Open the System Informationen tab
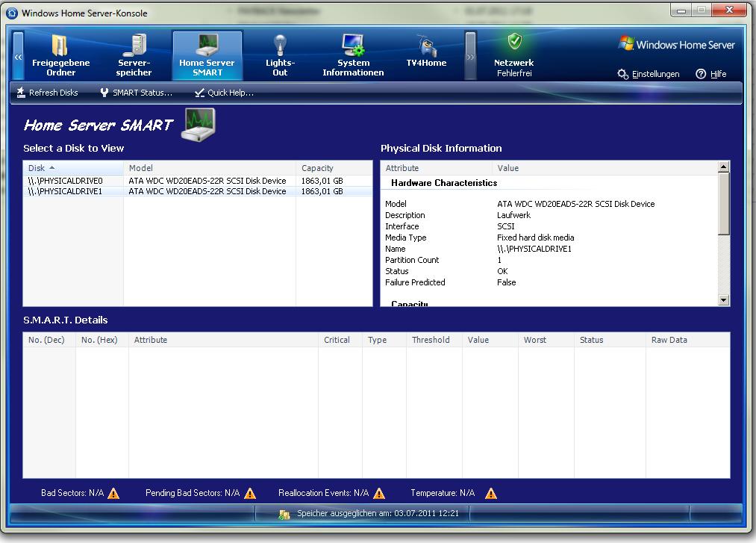Image resolution: width=756 pixels, height=543 pixels. (x=354, y=55)
